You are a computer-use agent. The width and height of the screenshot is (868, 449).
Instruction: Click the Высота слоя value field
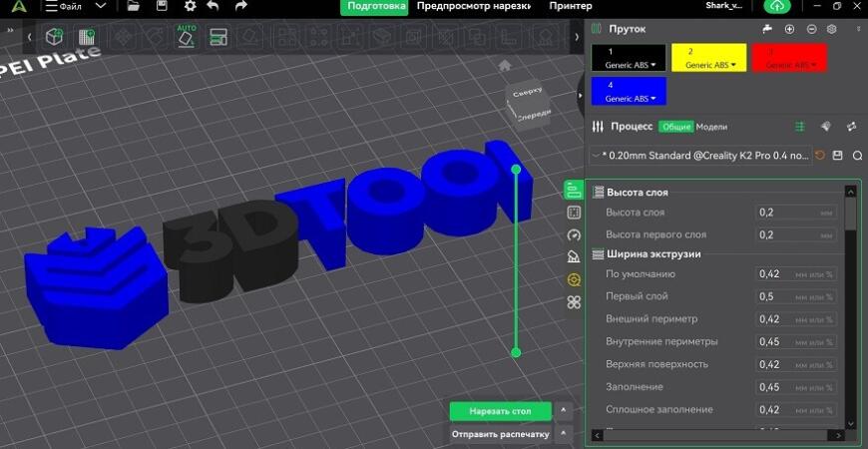[796, 213]
